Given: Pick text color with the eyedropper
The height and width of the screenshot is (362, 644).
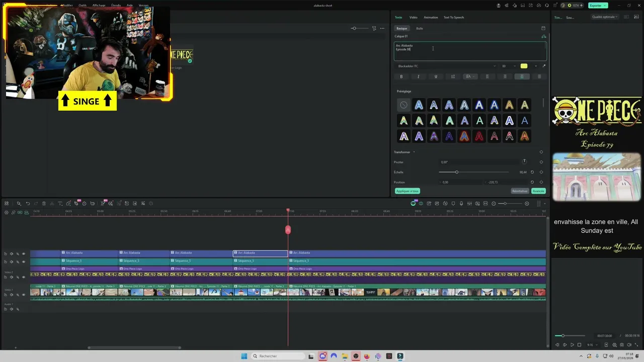Looking at the screenshot, I should (x=544, y=66).
